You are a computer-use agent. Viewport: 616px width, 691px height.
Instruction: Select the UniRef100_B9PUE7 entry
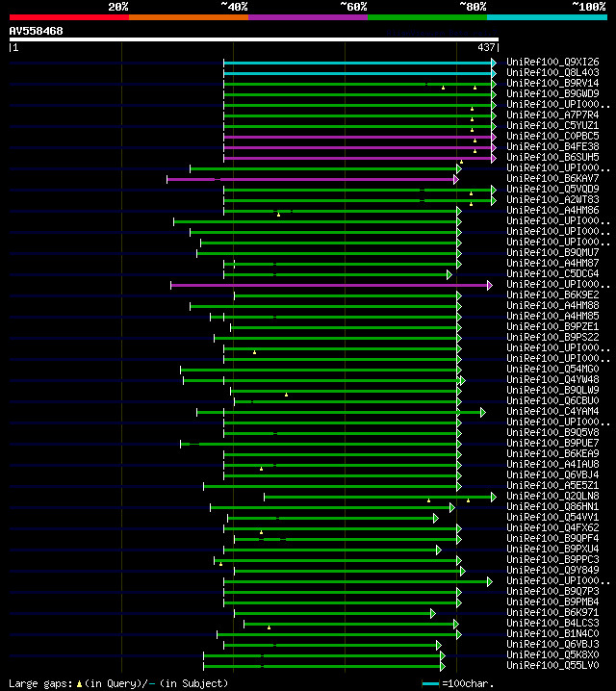(552, 443)
